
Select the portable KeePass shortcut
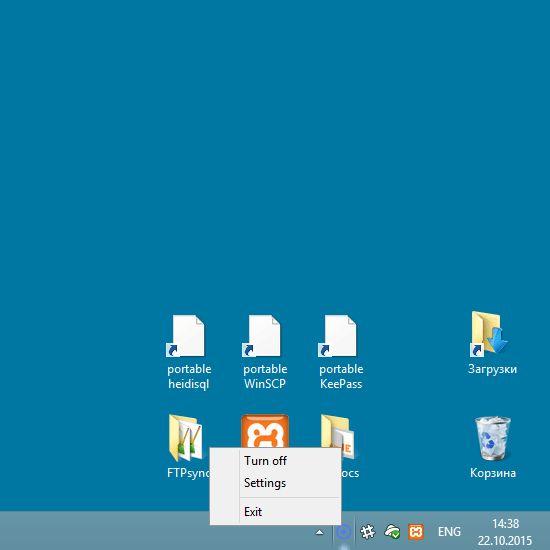coord(341,352)
